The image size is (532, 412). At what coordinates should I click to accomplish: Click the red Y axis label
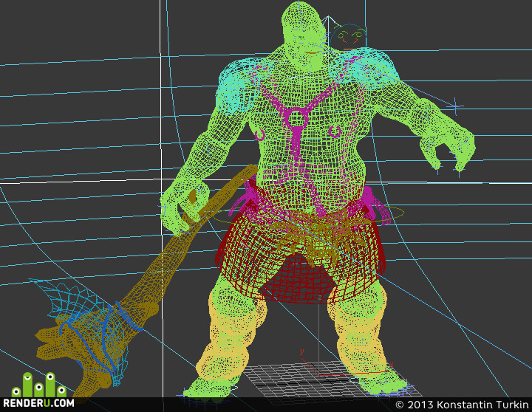(301, 351)
